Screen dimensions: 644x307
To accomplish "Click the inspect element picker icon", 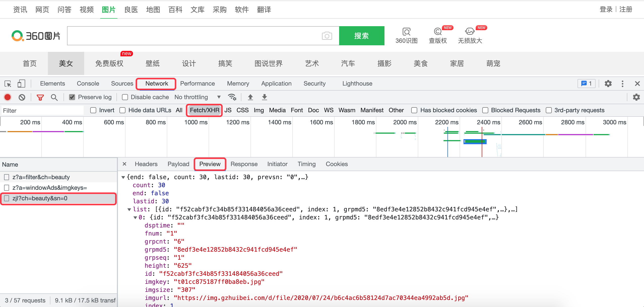I will (8, 84).
